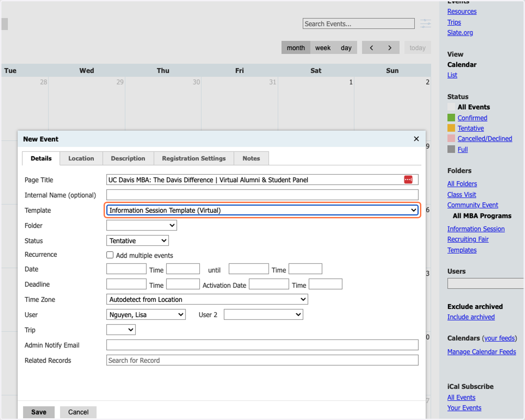Open the Trips link

(454, 22)
